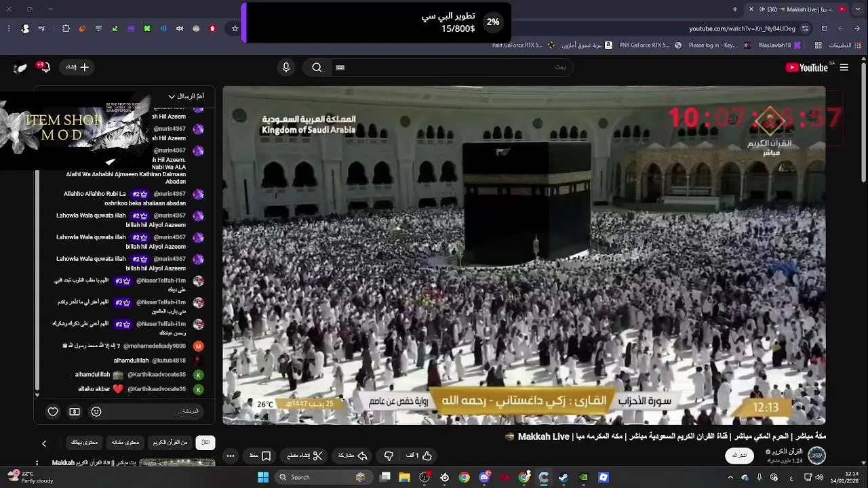Select the 'محتوى مشابه' filter chip
The height and width of the screenshot is (488, 868).
(125, 443)
